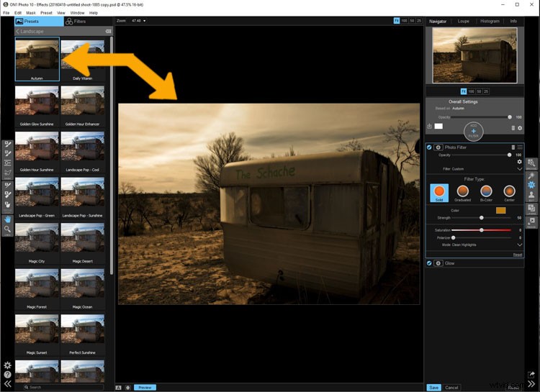Collapse the left panel with double arrows
This screenshot has width=540, height=392.
pos(7,384)
